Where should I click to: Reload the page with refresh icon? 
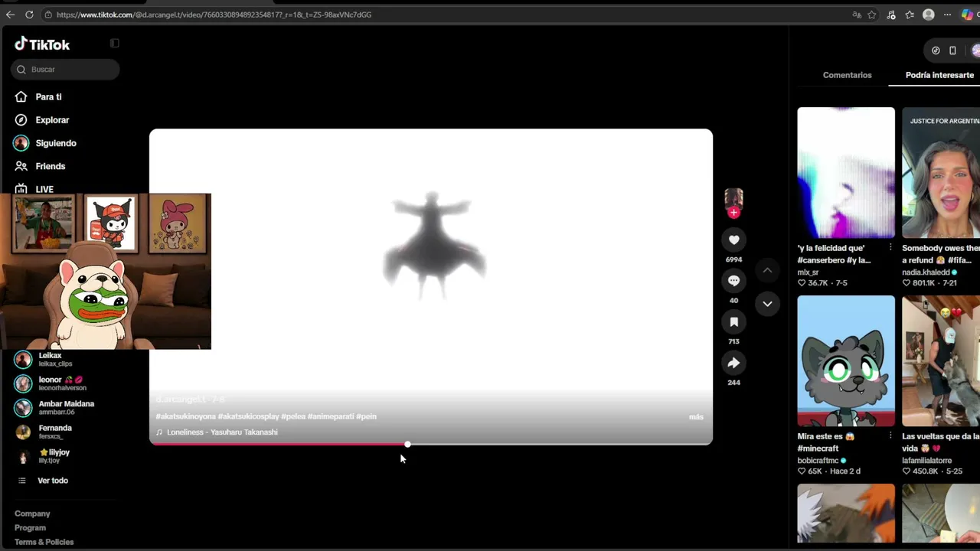(29, 15)
